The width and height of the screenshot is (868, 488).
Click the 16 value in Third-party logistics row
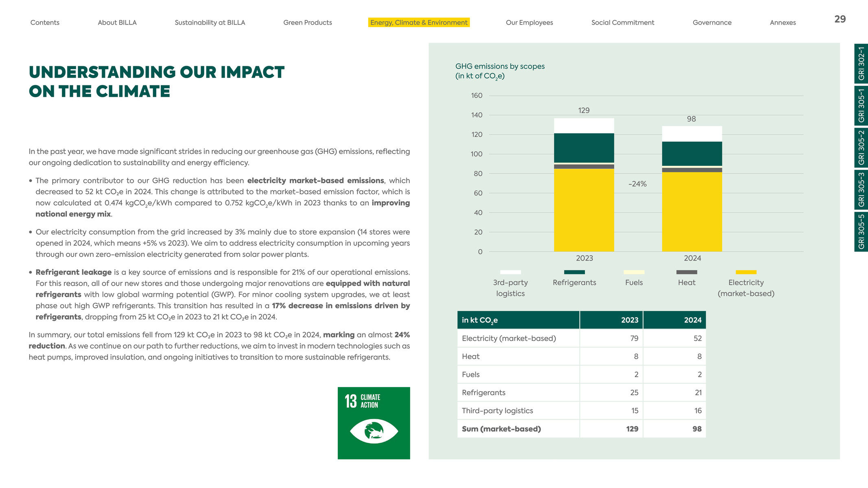pyautogui.click(x=698, y=411)
